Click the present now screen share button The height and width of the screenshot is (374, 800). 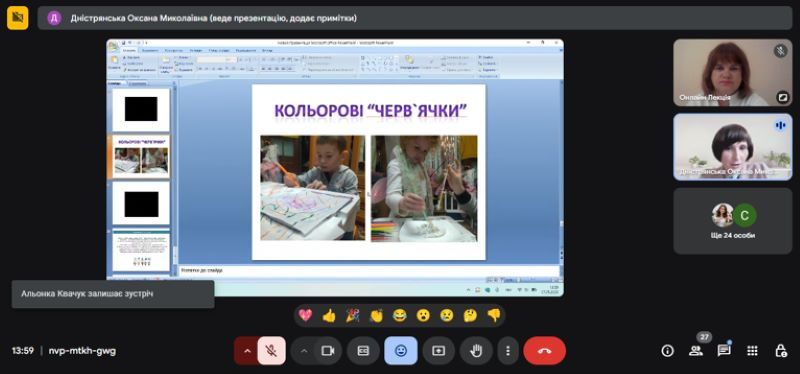[438, 351]
